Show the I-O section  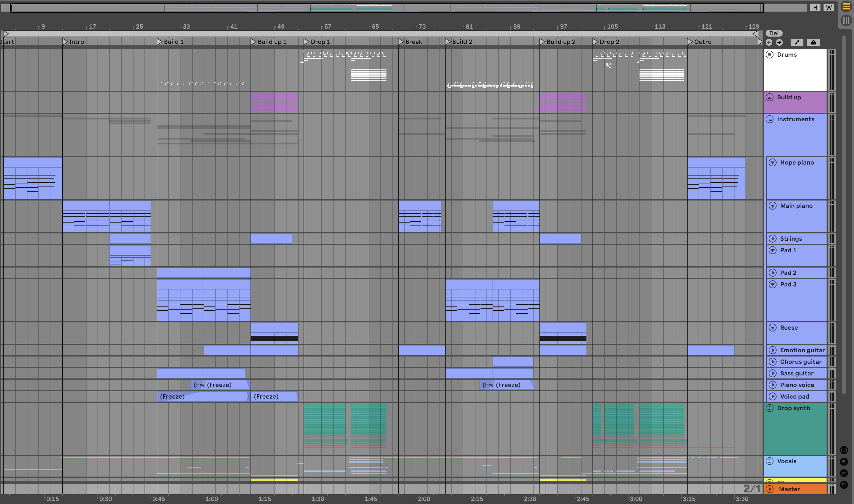[x=844, y=450]
